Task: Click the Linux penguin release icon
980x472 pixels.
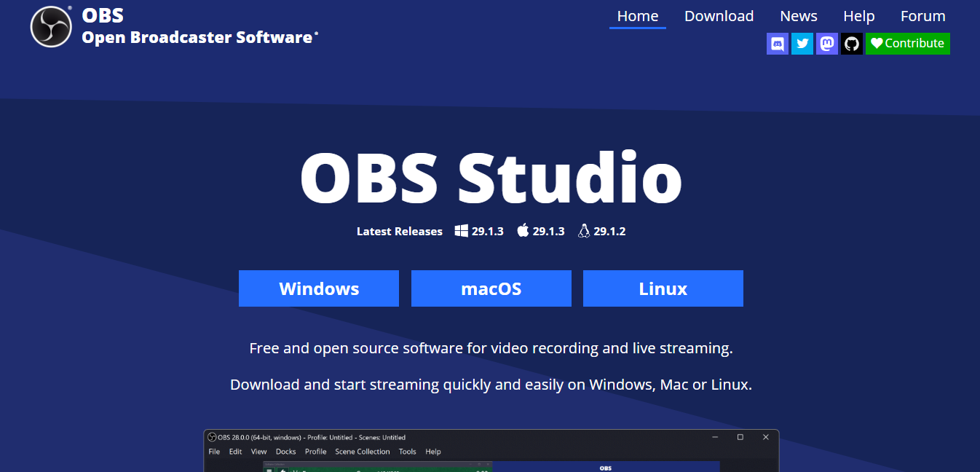Action: 583,231
